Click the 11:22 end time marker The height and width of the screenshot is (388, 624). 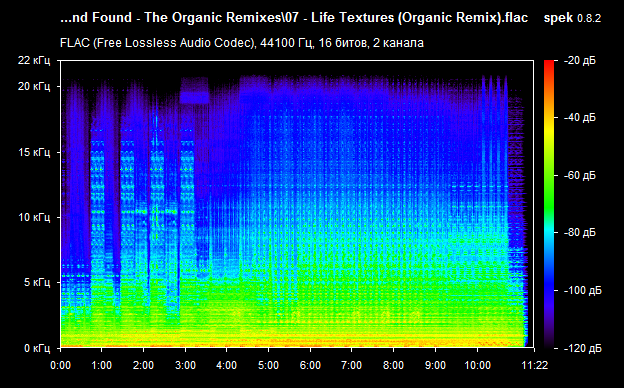[x=535, y=365]
